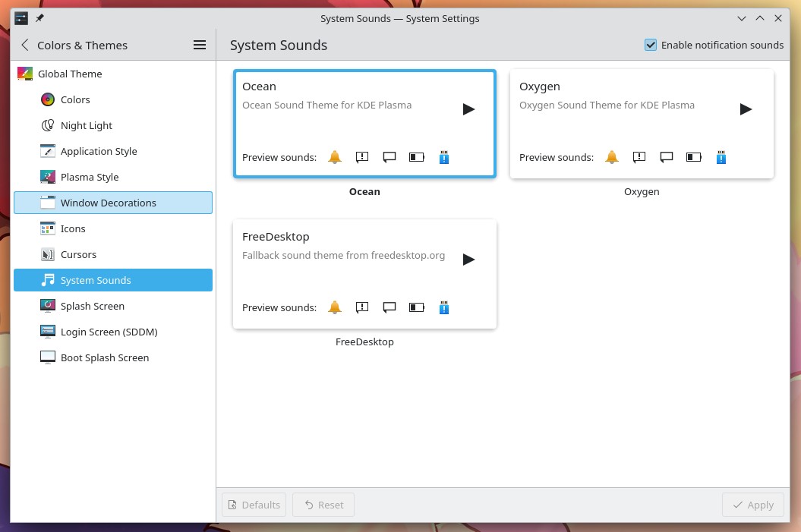Open Plasma Style settings
This screenshot has width=801, height=532.
113,177
